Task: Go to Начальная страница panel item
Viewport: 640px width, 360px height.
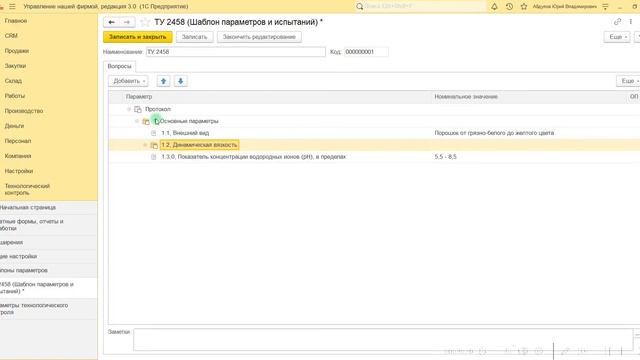Action: pyautogui.click(x=49, y=207)
